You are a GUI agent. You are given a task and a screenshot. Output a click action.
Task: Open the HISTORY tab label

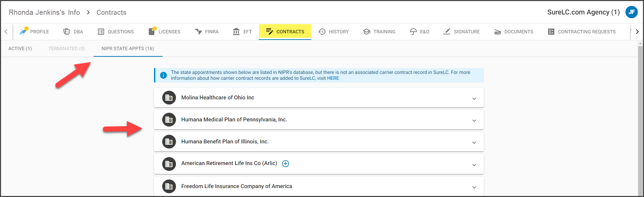(339, 32)
